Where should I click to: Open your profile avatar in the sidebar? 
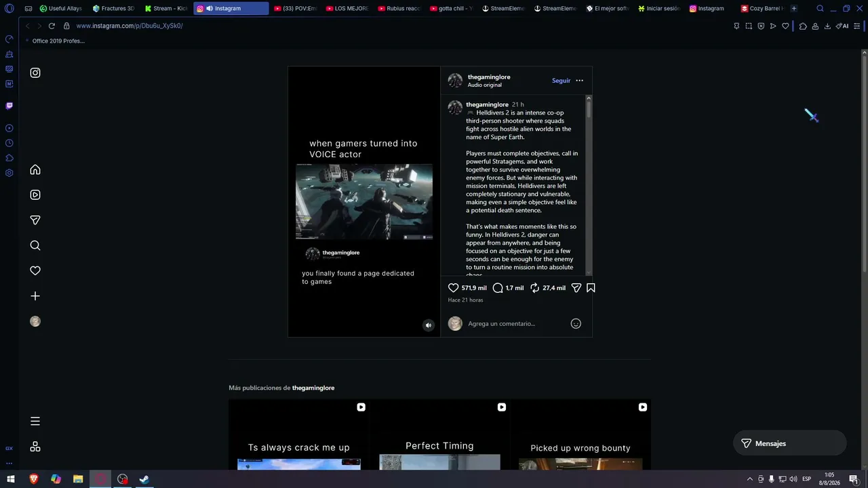pyautogui.click(x=35, y=321)
